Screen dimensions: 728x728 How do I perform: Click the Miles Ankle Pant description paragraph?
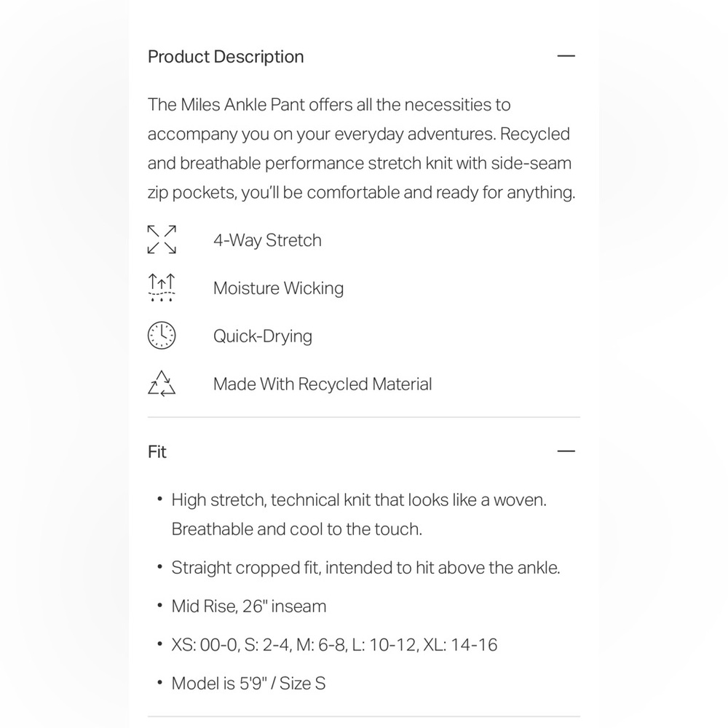click(362, 149)
